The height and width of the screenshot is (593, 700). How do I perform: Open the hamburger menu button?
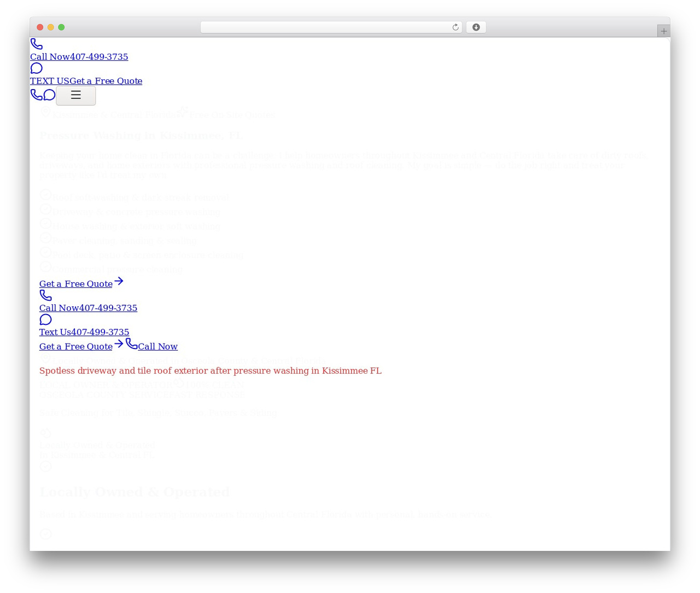point(76,95)
